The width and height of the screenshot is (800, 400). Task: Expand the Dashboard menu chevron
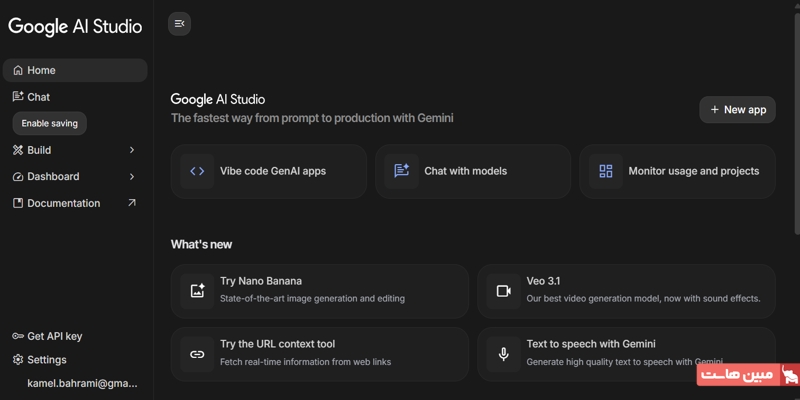(x=132, y=177)
